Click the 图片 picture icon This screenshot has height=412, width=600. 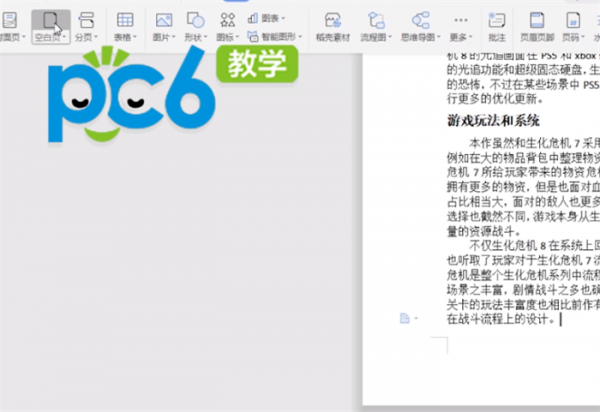click(x=164, y=20)
